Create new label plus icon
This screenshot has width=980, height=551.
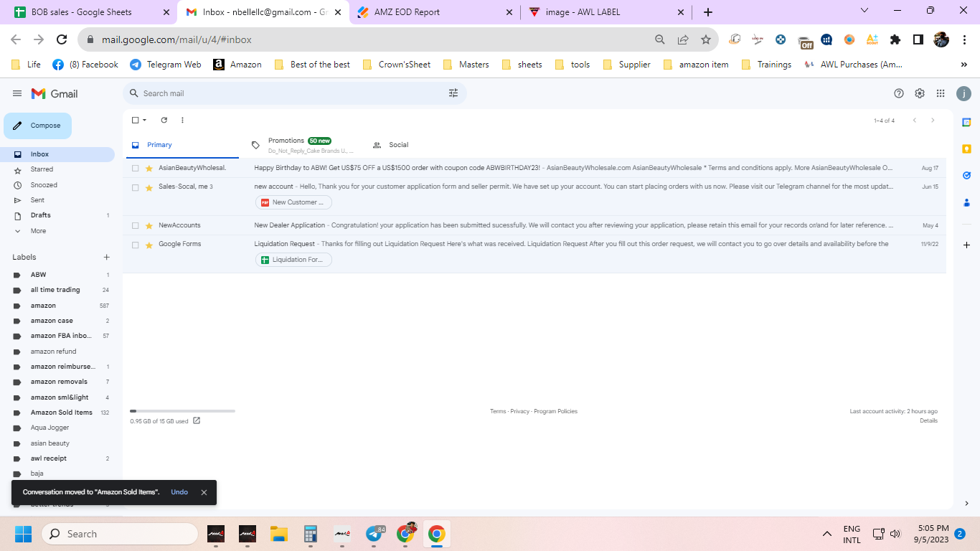(x=107, y=257)
